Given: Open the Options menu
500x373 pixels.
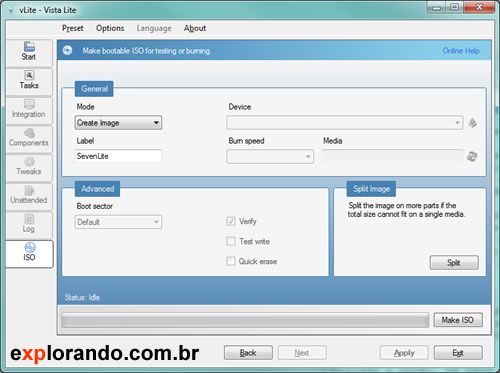Looking at the screenshot, I should (110, 28).
